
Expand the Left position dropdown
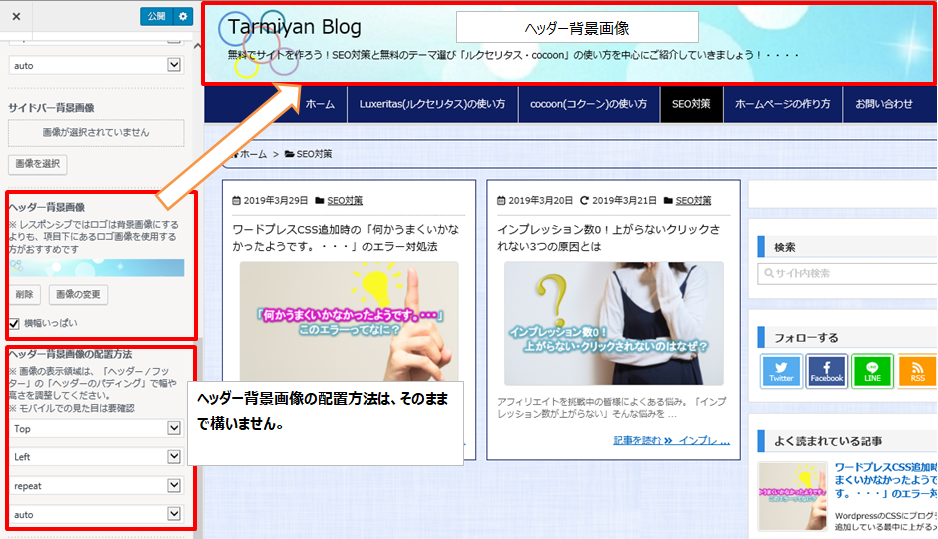point(96,457)
